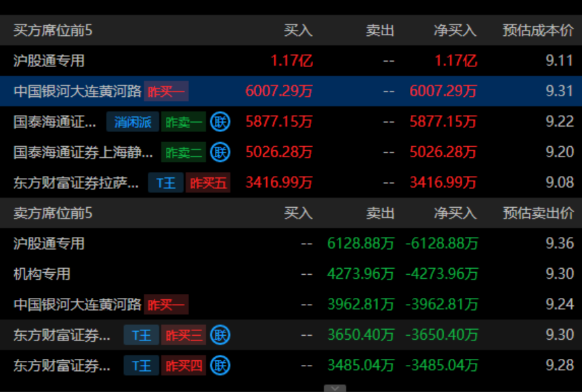Click the 6128.88万 sell amount

[360, 244]
